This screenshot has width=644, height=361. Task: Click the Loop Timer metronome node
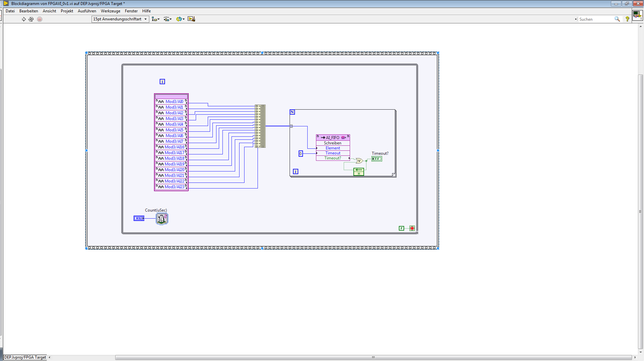click(x=162, y=219)
